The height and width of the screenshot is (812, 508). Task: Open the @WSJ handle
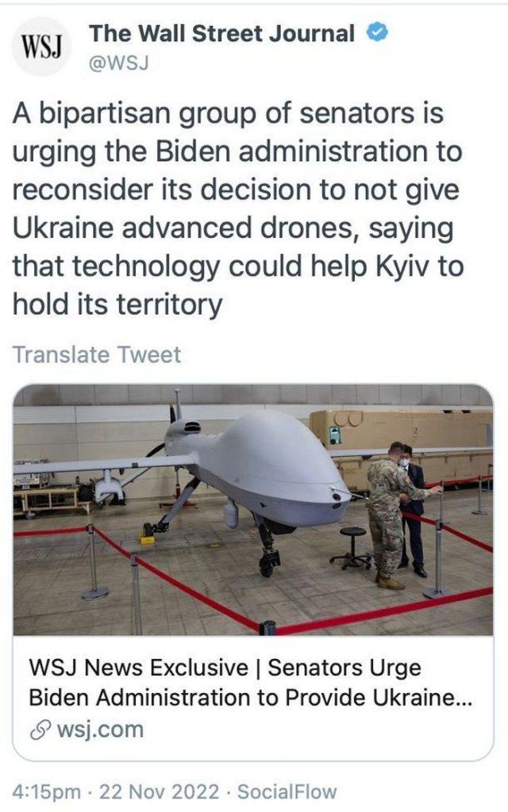(x=119, y=63)
